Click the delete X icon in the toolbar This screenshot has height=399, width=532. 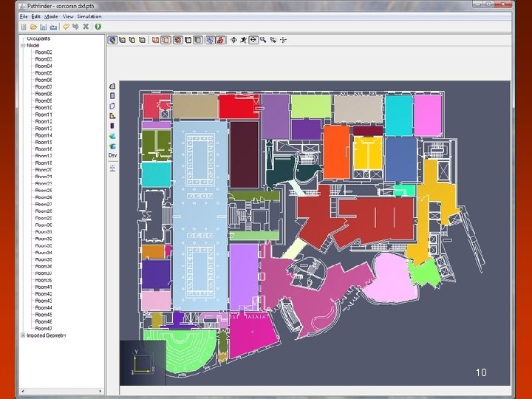pos(86,27)
